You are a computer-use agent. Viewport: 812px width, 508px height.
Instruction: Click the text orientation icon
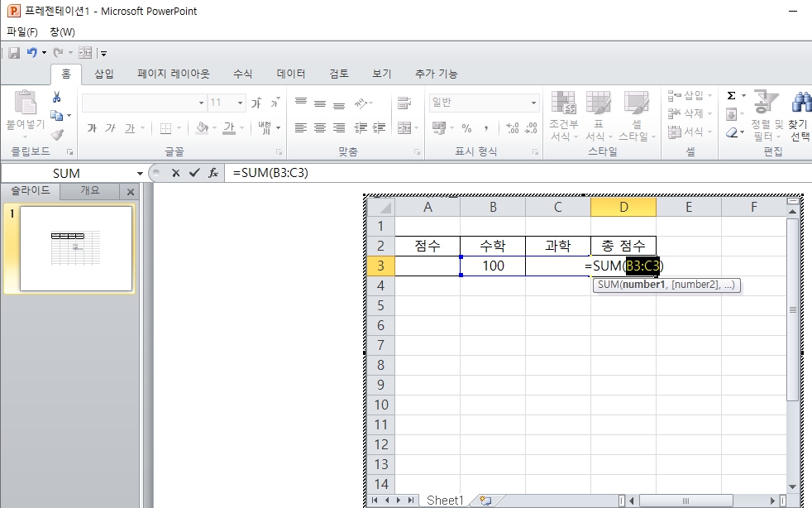point(361,103)
